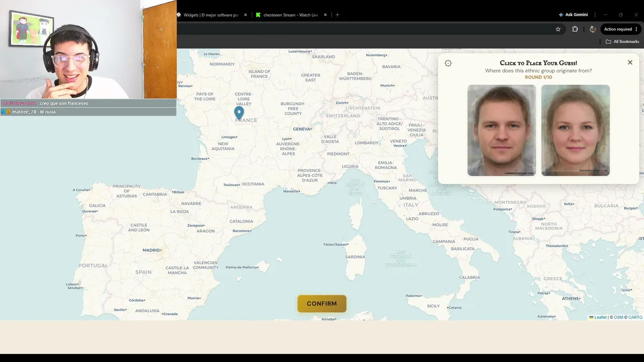Open a new browser tab
The height and width of the screenshot is (362, 644).
(337, 15)
